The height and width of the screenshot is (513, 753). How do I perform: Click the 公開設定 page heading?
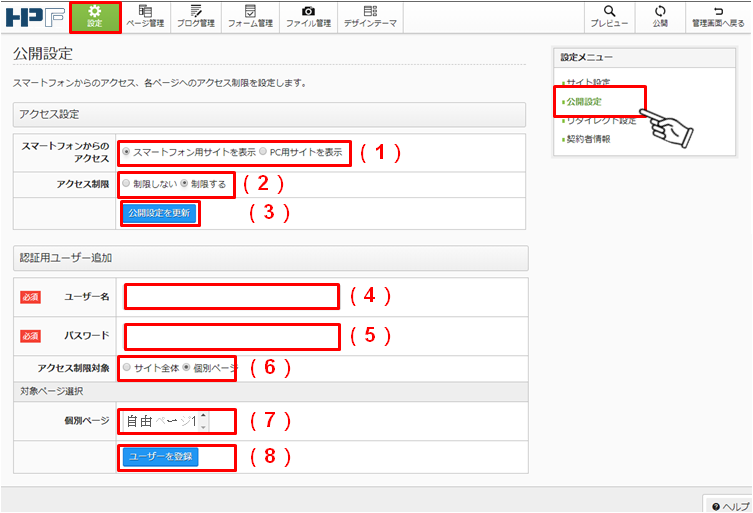point(43,53)
